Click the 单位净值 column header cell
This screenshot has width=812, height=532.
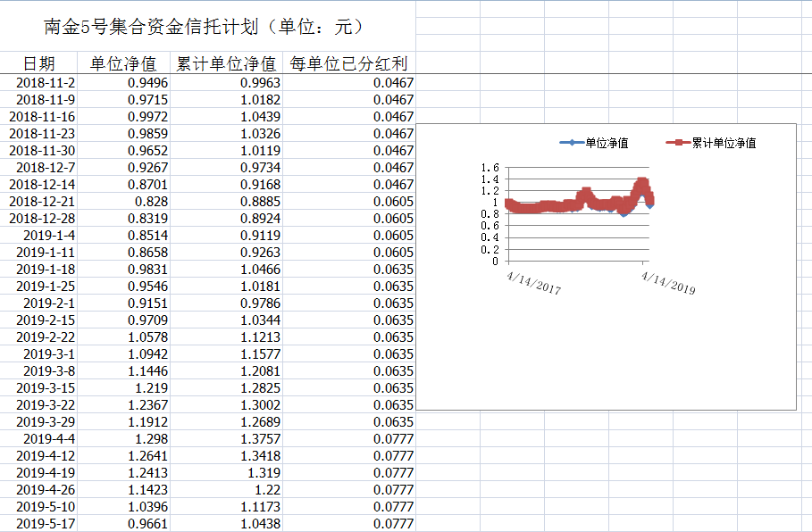click(x=123, y=63)
